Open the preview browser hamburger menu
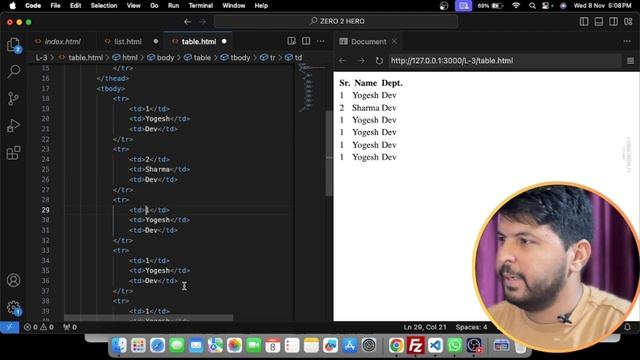The height and width of the screenshot is (360, 640). [x=631, y=61]
